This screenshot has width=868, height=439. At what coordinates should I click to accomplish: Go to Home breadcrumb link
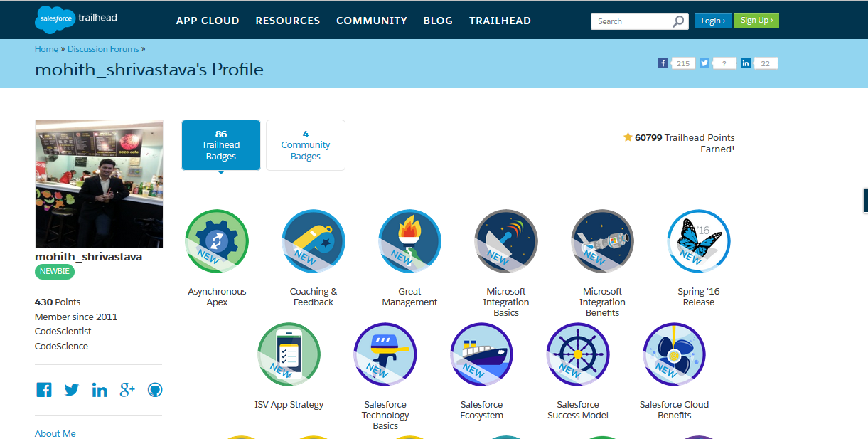click(46, 49)
